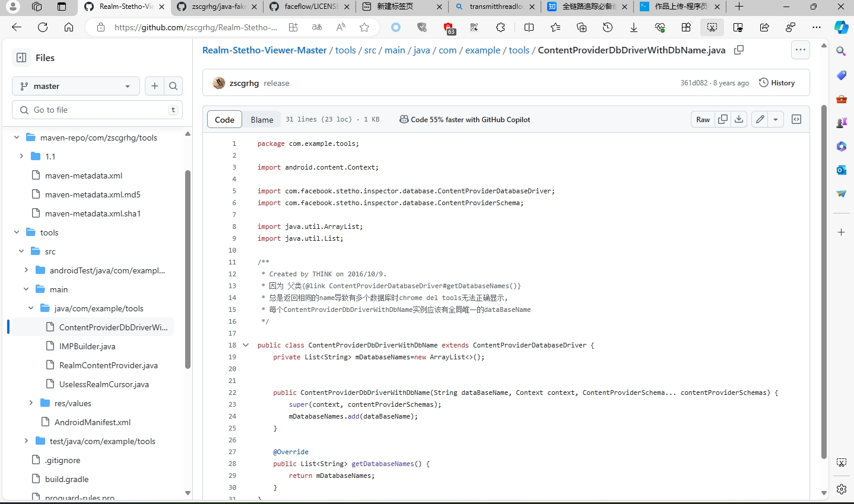Image resolution: width=854 pixels, height=504 pixels.
Task: Open Outlook in the Edge sidebar
Action: point(842,170)
